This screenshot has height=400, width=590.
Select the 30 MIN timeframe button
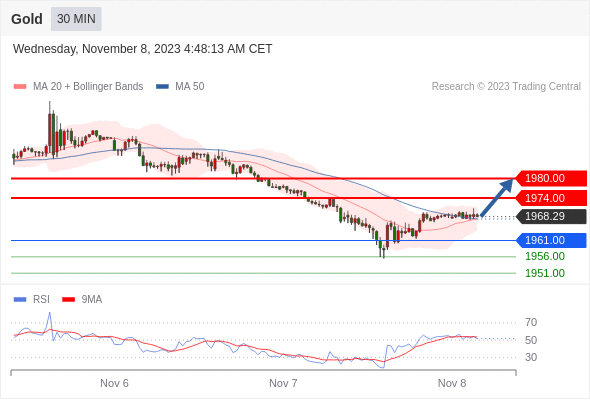click(x=76, y=19)
